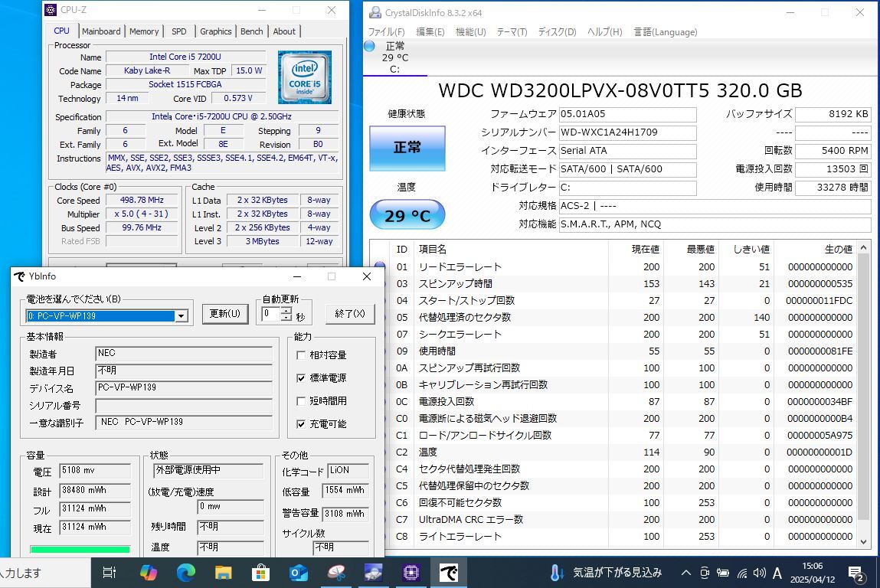Open Microsoft Edge from the taskbar
The height and width of the screenshot is (588, 880).
click(x=186, y=572)
